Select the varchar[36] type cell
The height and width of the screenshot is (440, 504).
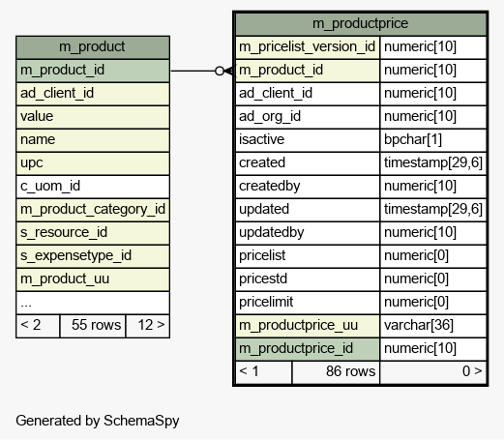click(433, 326)
